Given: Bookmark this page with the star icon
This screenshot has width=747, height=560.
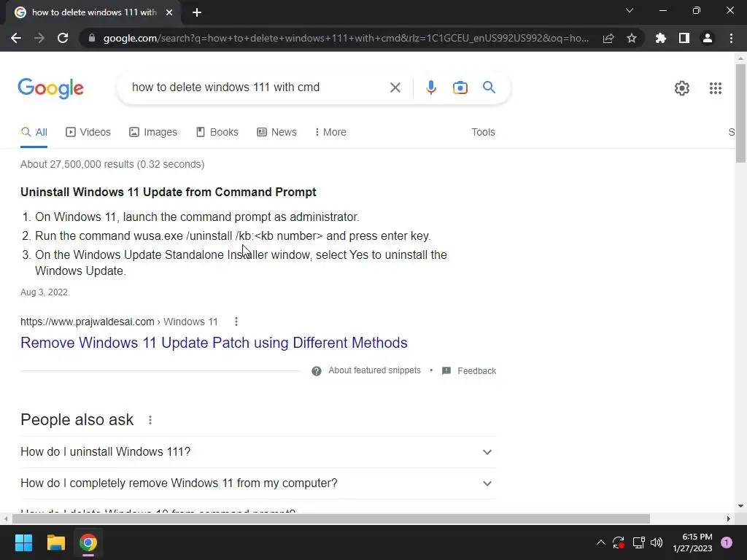Looking at the screenshot, I should pos(632,38).
